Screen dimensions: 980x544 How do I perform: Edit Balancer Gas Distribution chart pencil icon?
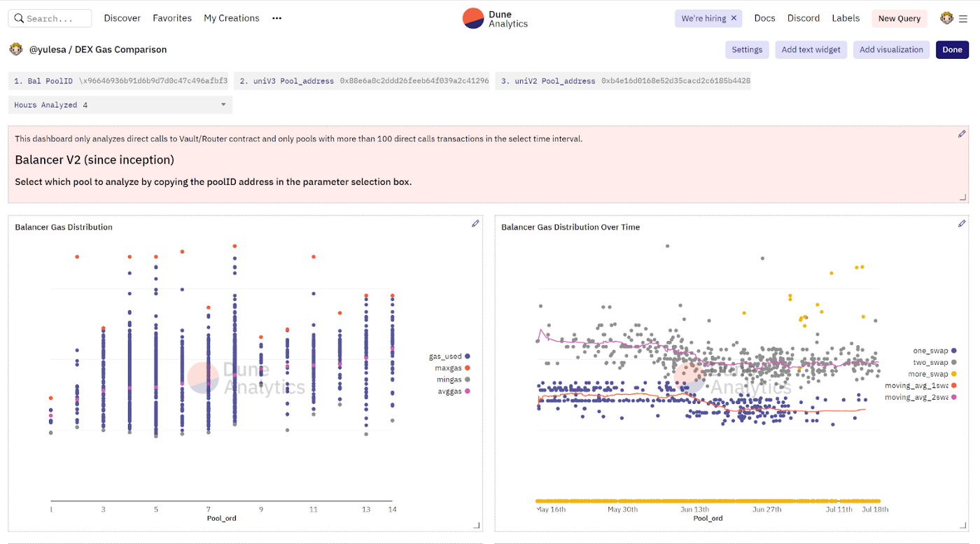click(x=475, y=223)
